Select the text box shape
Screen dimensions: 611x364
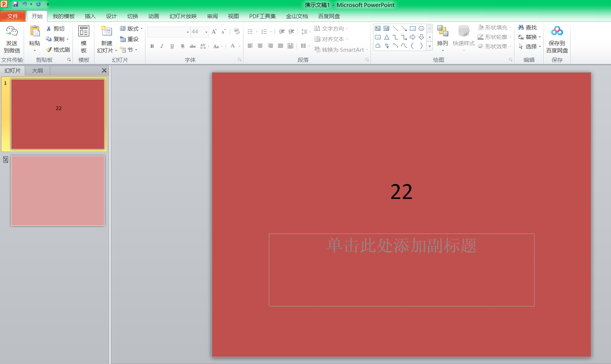(378, 28)
